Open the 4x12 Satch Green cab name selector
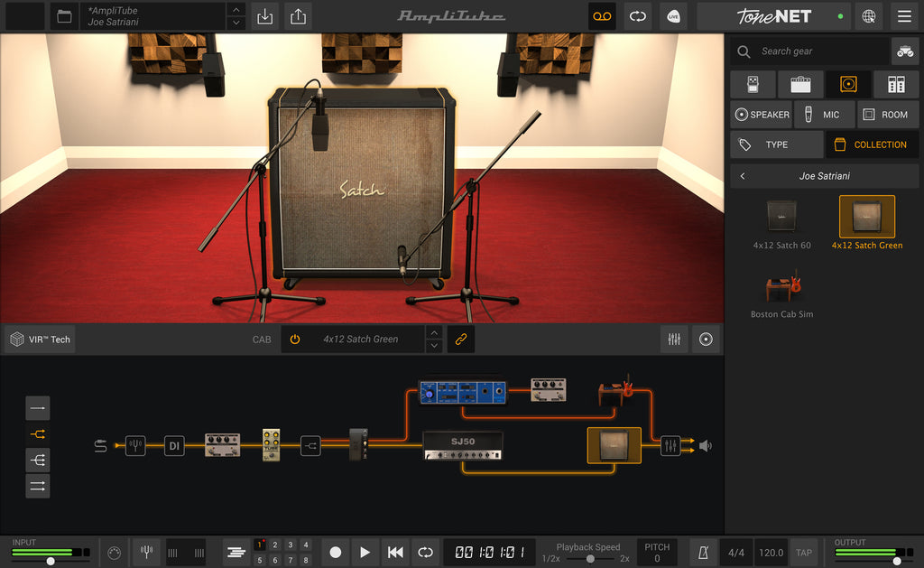This screenshot has height=568, width=924. tap(361, 340)
